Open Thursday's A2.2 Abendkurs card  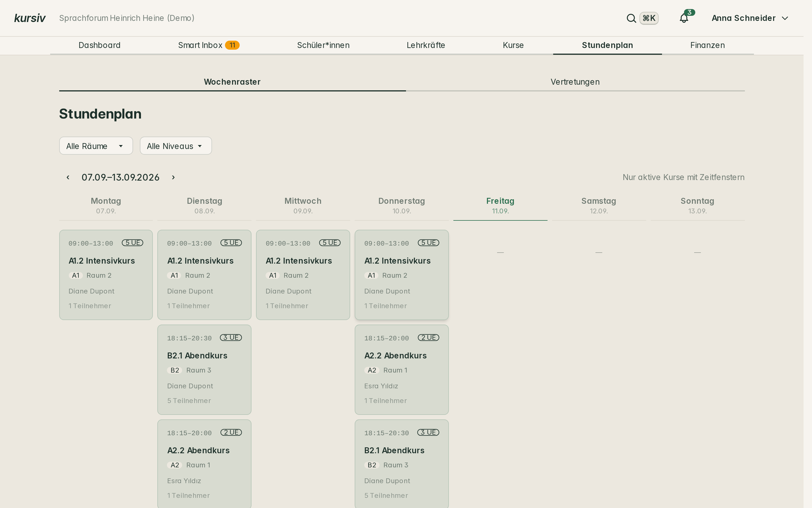(x=402, y=370)
